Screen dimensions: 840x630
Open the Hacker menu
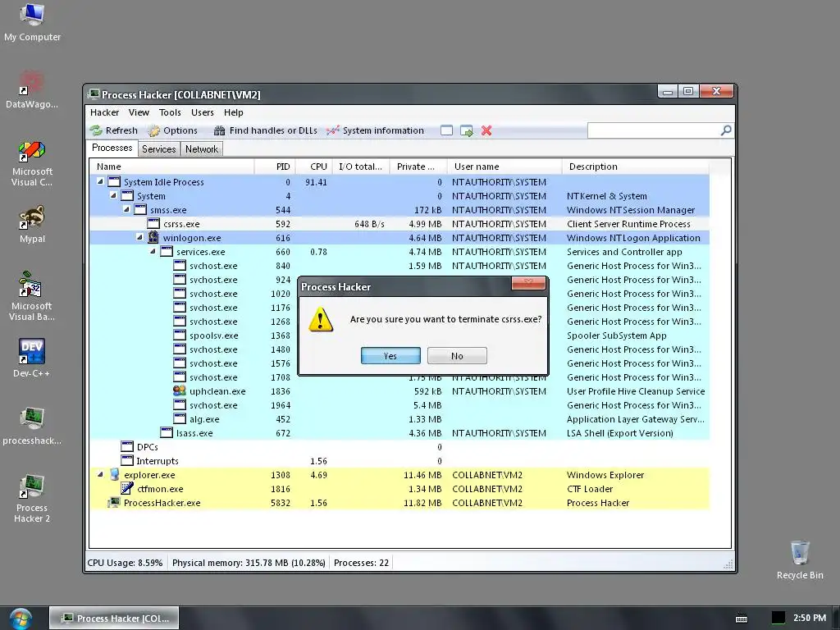click(x=104, y=112)
